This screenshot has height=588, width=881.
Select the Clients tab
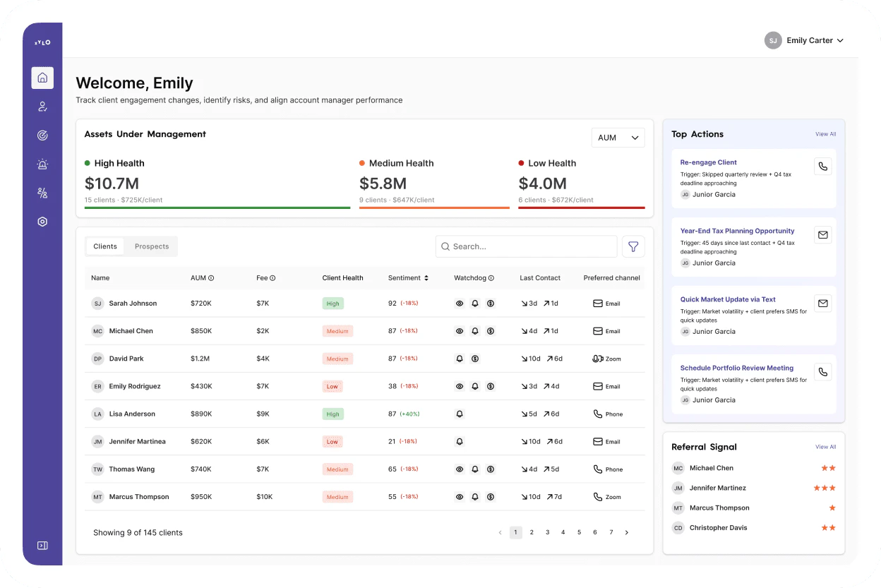click(105, 246)
